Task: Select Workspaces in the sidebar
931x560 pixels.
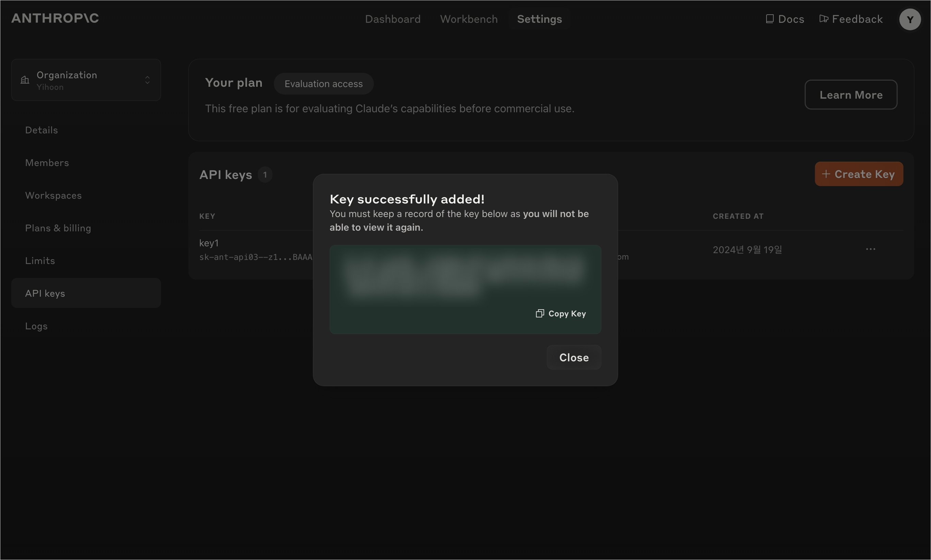Action: tap(53, 196)
